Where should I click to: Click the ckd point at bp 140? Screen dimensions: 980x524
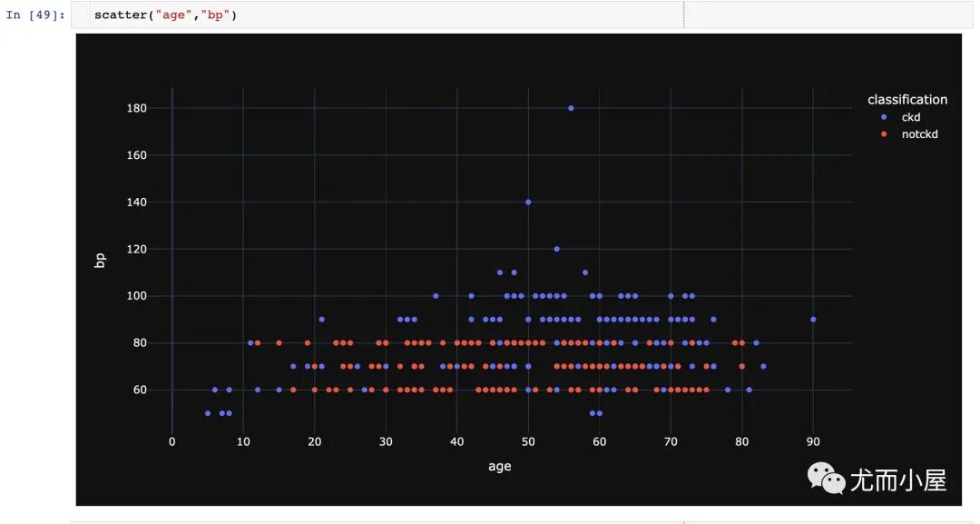click(x=528, y=202)
